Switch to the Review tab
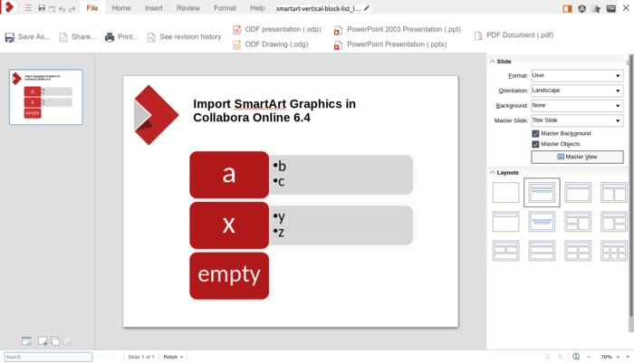The image size is (634, 364). [x=188, y=8]
